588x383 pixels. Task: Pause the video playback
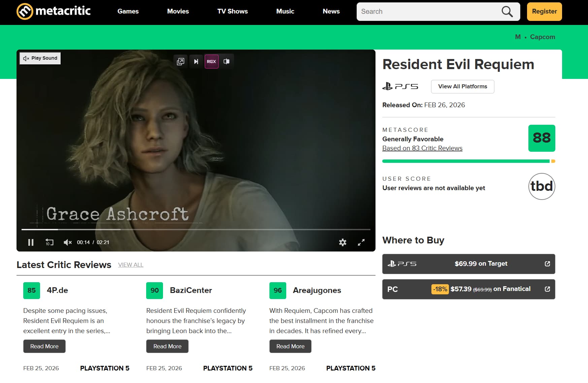[x=31, y=242]
